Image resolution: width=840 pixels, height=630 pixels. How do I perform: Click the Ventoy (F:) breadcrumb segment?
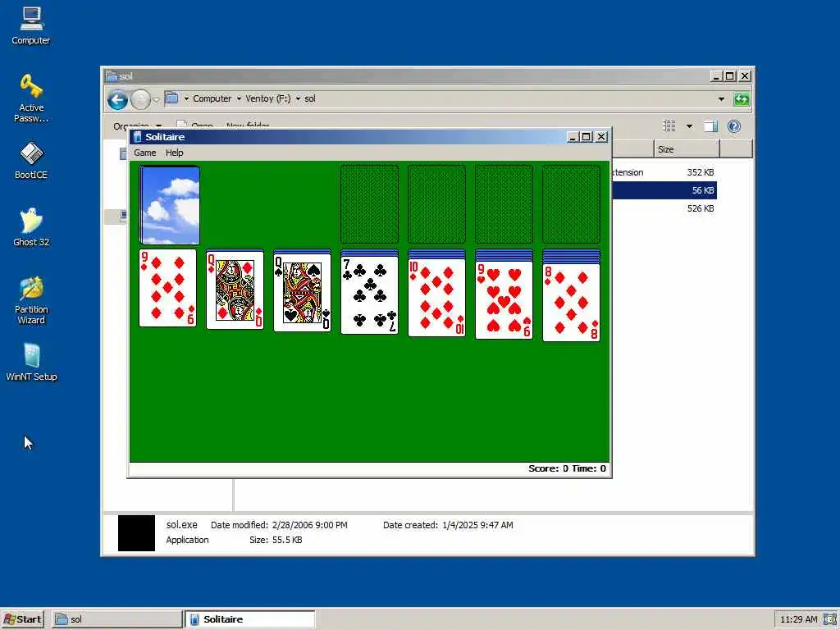[268, 98]
